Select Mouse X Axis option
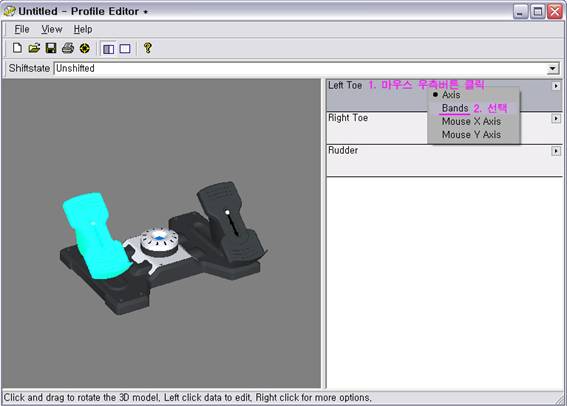567x406 pixels. coord(471,121)
